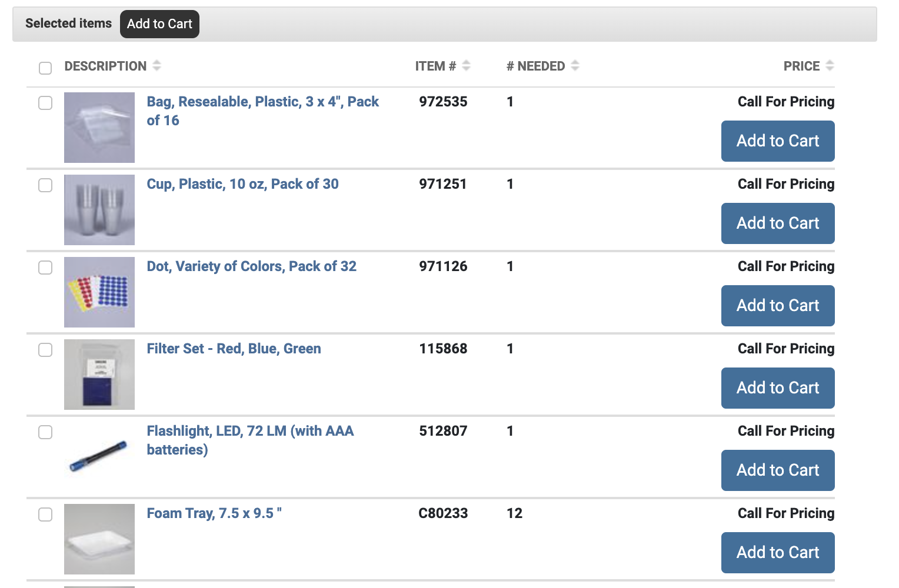Click the plastic cup product thumbnail

[x=99, y=210]
